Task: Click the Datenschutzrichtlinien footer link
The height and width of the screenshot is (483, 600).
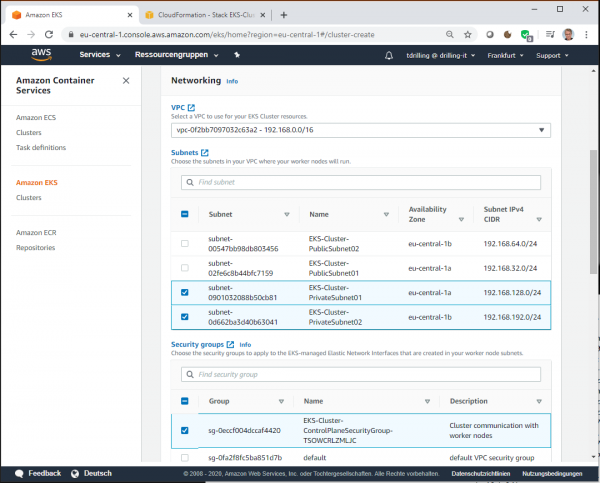Action: point(481,473)
